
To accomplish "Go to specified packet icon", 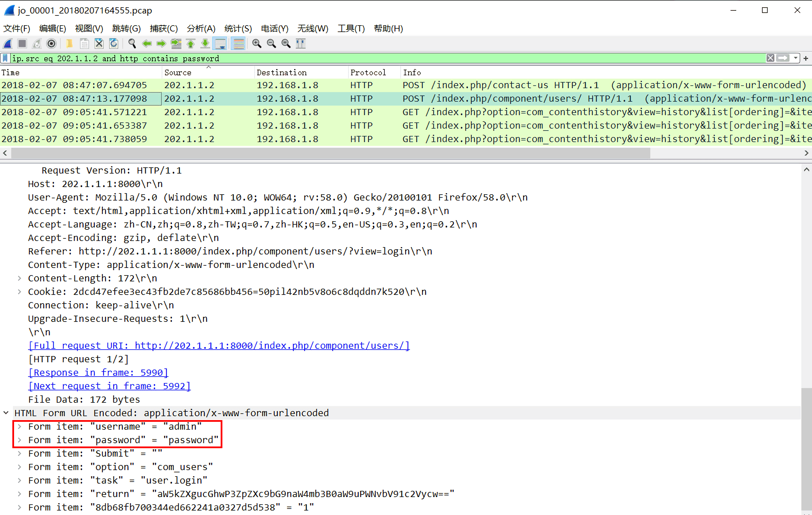I will [x=176, y=44].
